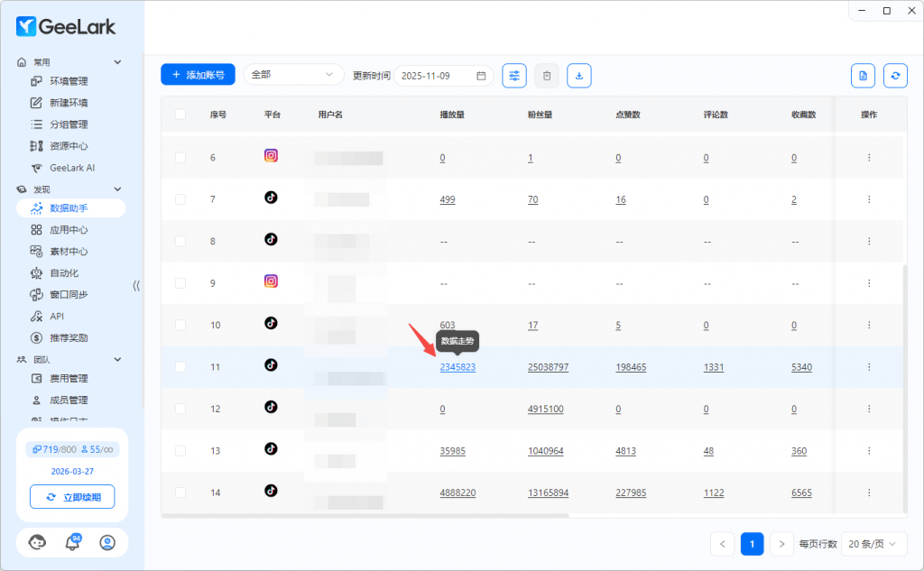Click the document log icon beside refresh
The height and width of the screenshot is (571, 924).
point(863,76)
